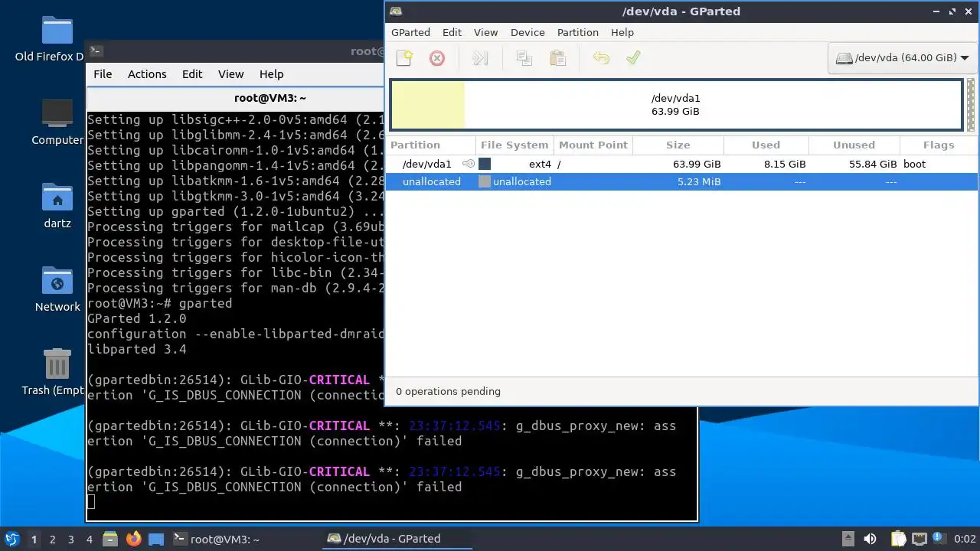Open the application menu in the taskbar
The width and height of the screenshot is (980, 551).
pos(11,539)
